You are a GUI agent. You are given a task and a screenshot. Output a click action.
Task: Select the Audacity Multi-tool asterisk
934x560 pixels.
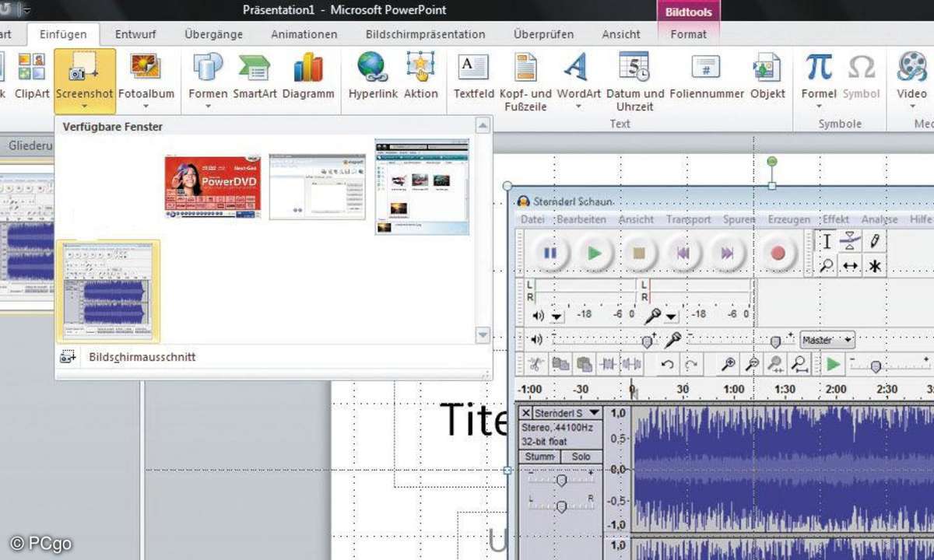tap(875, 266)
